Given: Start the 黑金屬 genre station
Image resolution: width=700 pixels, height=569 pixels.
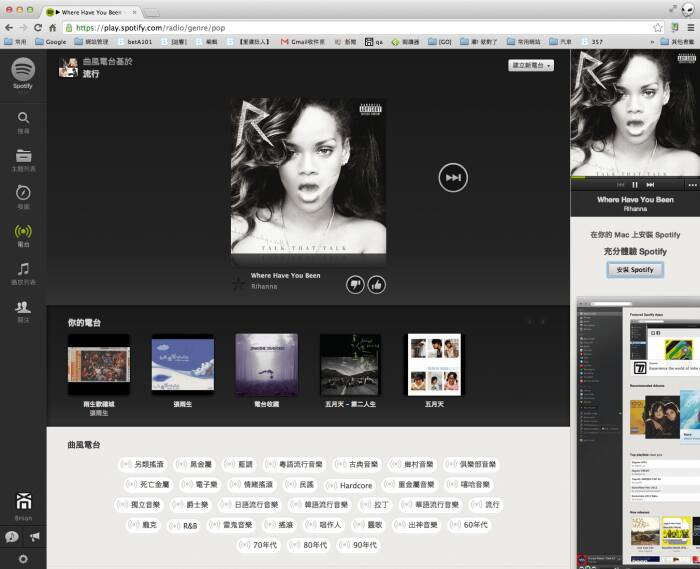Looking at the screenshot, I should tap(195, 464).
